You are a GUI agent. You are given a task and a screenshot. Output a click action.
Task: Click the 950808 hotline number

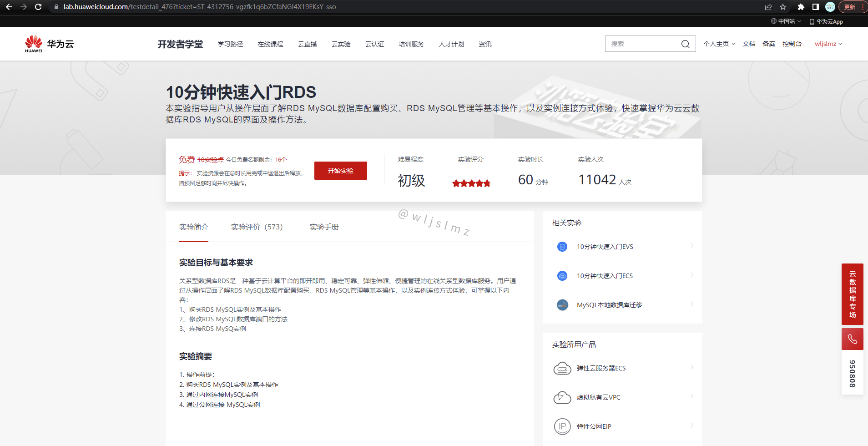[852, 374]
